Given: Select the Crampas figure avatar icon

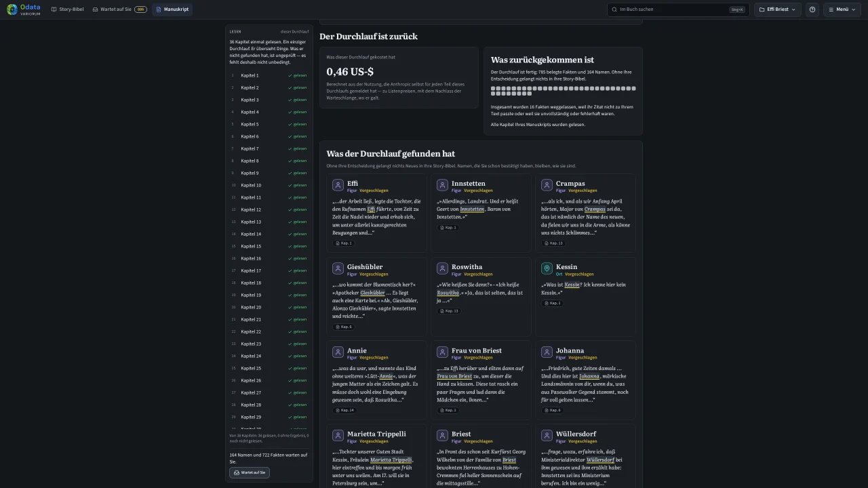Looking at the screenshot, I should (547, 185).
